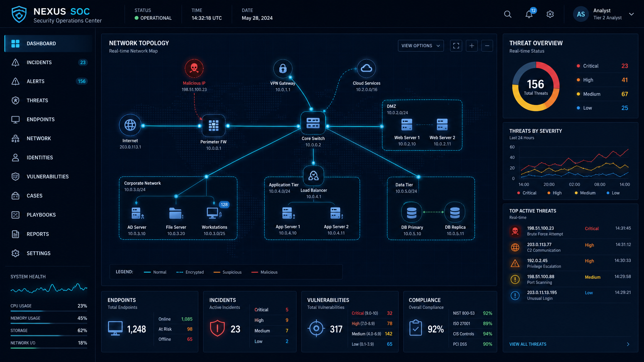Select the VPN Gateway lock node
The width and height of the screenshot is (644, 362).
coord(283,68)
